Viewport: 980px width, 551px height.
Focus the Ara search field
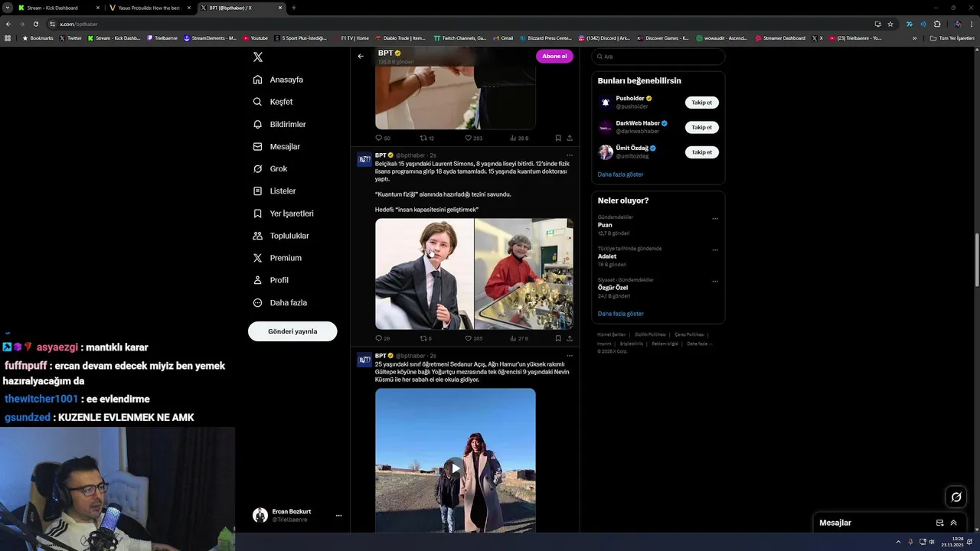pos(658,57)
